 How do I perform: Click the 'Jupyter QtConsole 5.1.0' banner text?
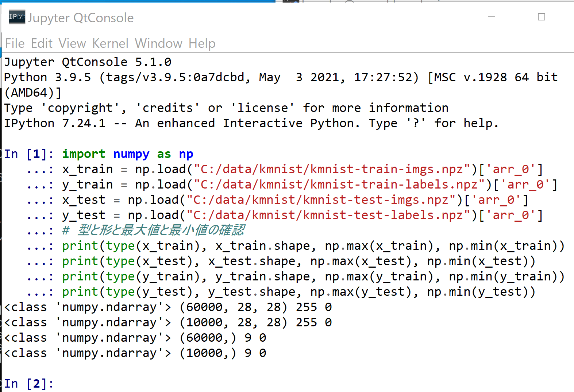88,62
